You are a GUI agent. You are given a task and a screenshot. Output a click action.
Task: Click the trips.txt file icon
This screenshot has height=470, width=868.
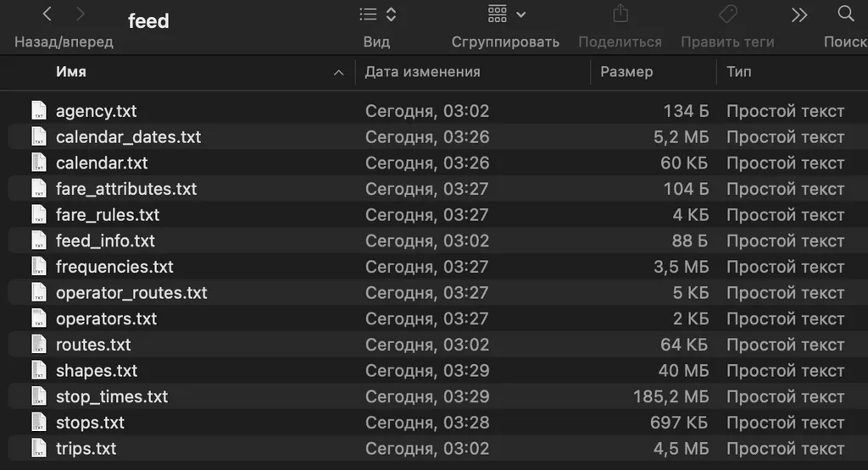coord(38,448)
